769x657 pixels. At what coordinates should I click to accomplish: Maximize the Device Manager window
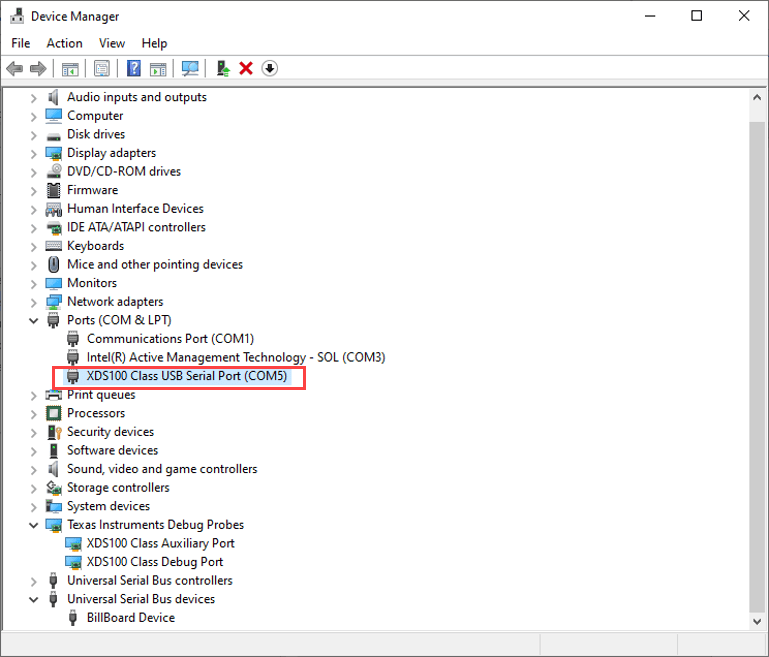[x=696, y=16]
